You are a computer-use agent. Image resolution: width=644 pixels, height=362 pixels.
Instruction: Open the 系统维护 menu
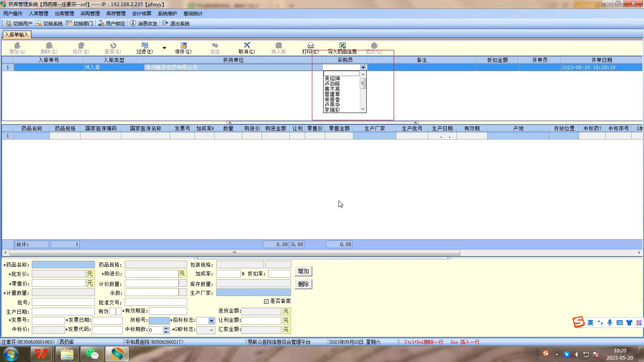pos(167,14)
